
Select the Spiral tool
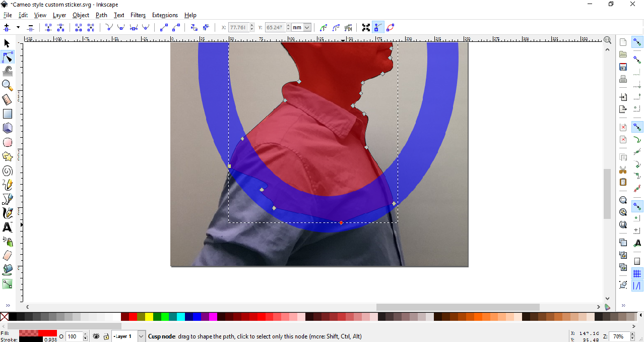click(x=7, y=170)
